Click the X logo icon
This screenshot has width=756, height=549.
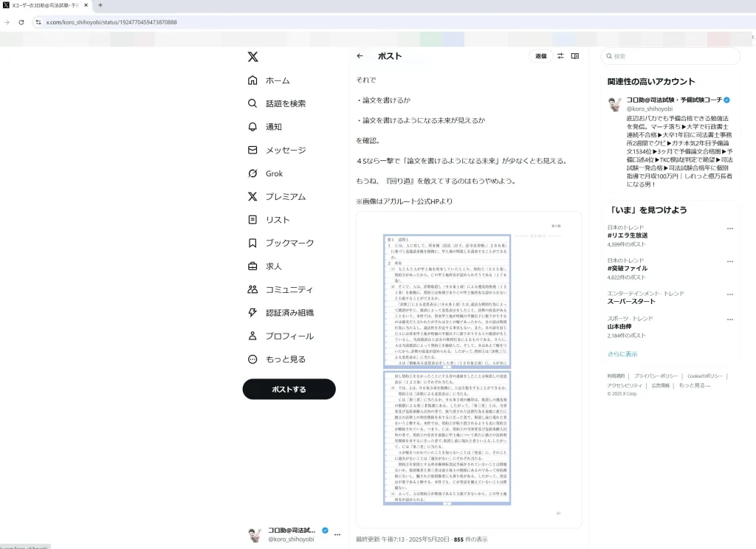click(252, 57)
